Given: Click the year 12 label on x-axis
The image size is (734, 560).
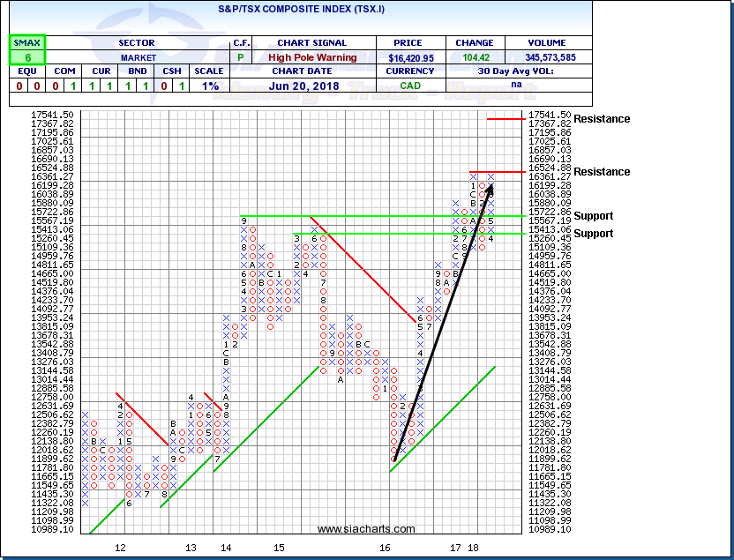Looking at the screenshot, I should click(120, 548).
